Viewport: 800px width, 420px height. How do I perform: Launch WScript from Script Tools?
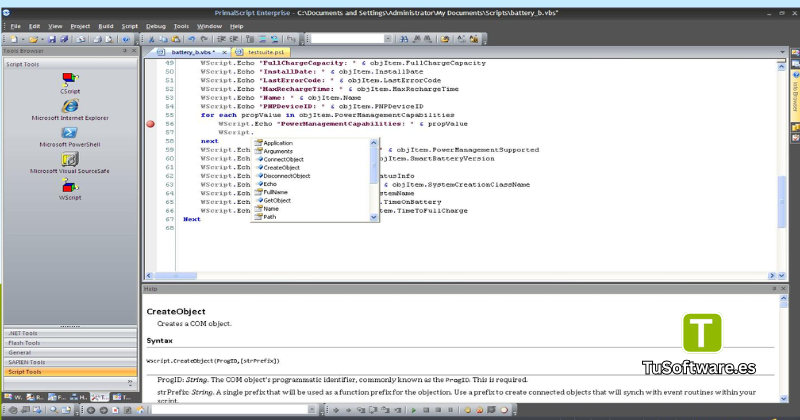click(x=70, y=189)
